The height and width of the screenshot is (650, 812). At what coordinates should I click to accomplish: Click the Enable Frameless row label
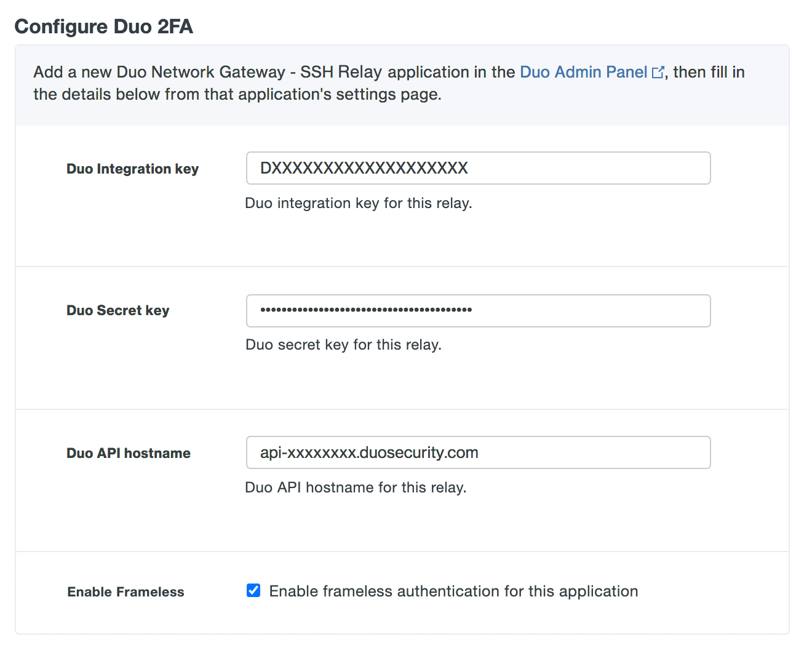point(125,592)
